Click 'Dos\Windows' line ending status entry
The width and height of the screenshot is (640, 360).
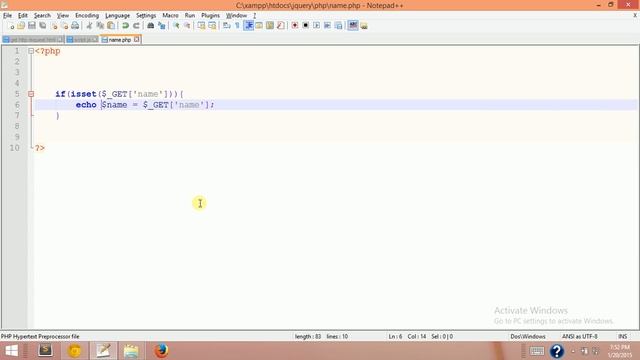[x=528, y=336]
